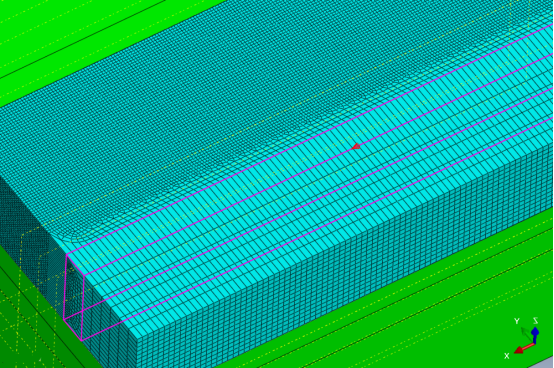Viewport: 554px width, 368px height.
Task: Select the Z label of the orientation triad
Action: [535, 321]
